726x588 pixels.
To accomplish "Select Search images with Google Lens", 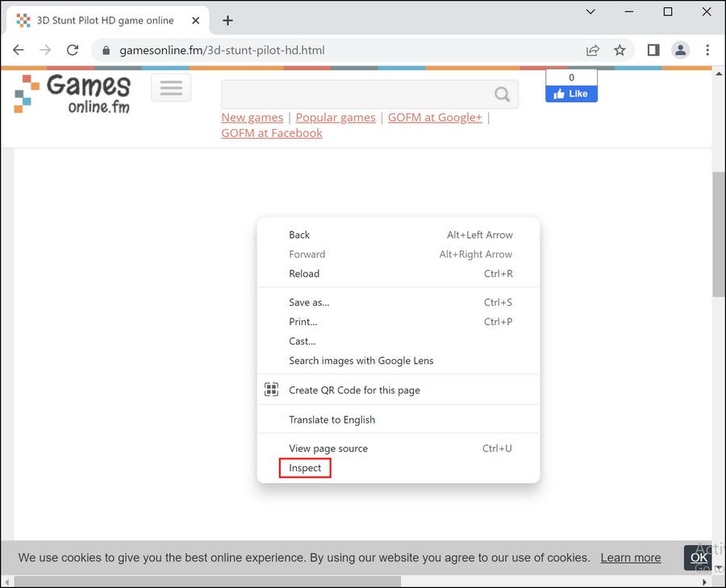I will point(361,361).
